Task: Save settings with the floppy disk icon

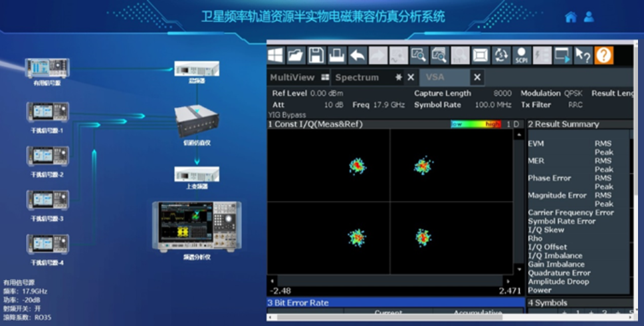Action: (x=317, y=55)
